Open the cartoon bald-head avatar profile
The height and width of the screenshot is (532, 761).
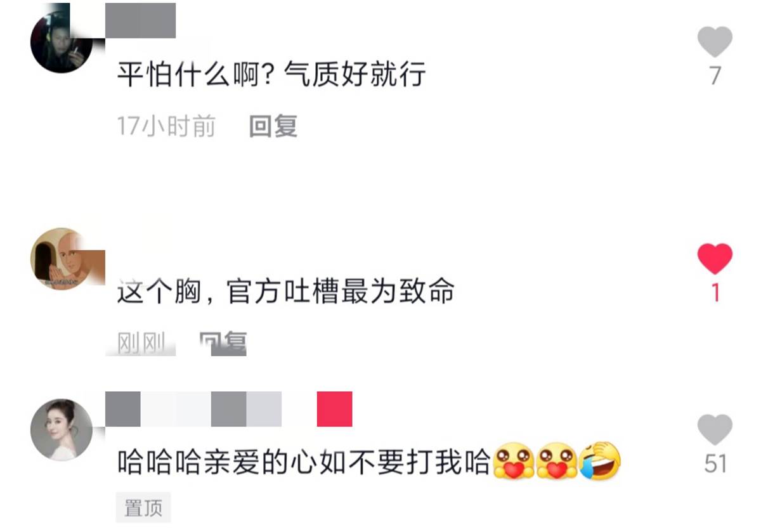tap(61, 259)
